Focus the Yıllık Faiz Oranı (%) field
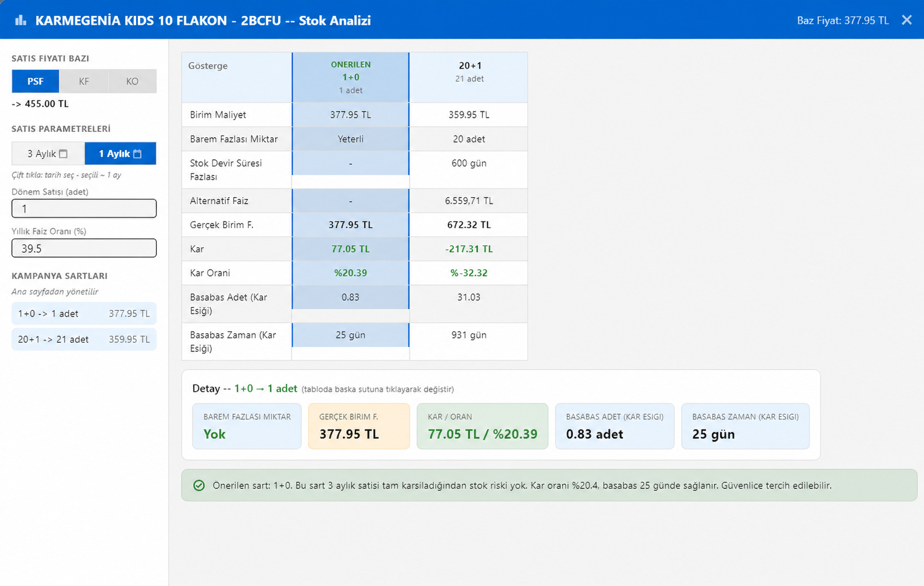The image size is (924, 586). [x=84, y=248]
